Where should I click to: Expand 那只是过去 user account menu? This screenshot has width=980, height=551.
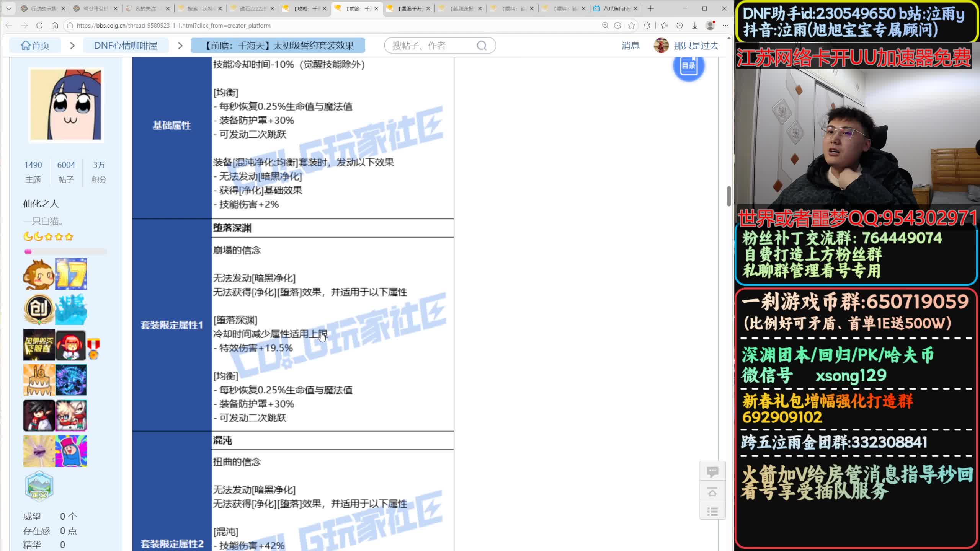(x=696, y=46)
